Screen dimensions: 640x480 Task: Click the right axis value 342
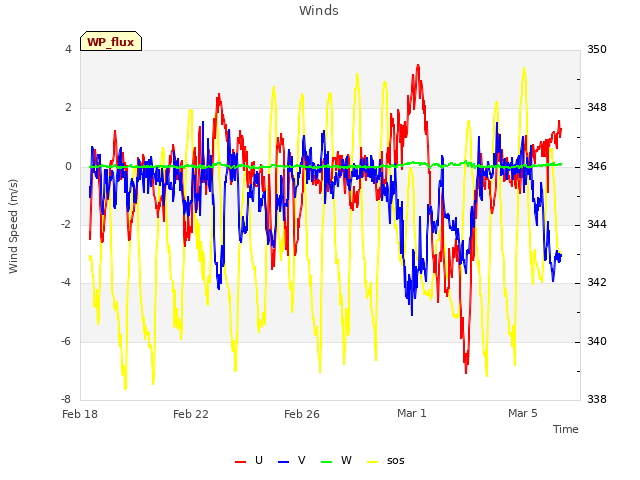pos(597,282)
